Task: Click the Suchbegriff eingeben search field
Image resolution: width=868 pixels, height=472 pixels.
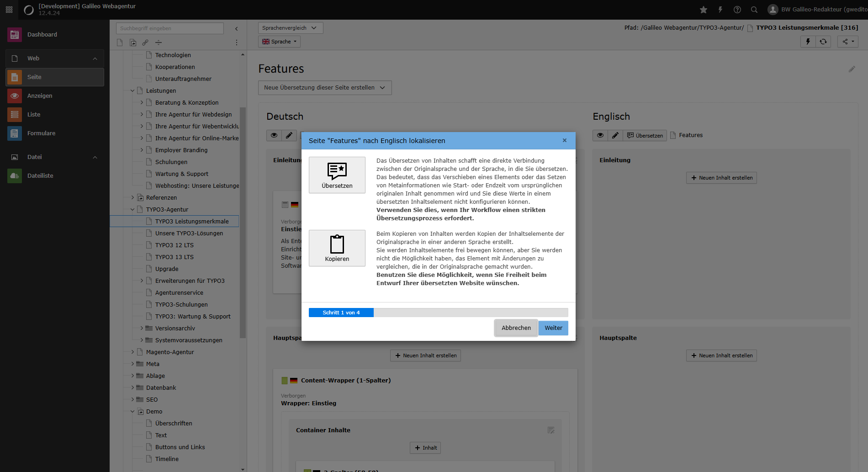Action: pos(169,28)
